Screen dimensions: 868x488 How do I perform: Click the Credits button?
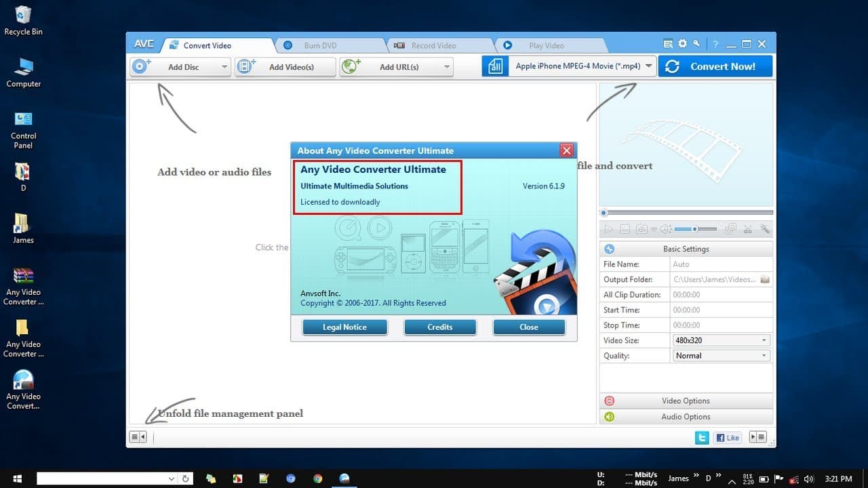pos(440,327)
